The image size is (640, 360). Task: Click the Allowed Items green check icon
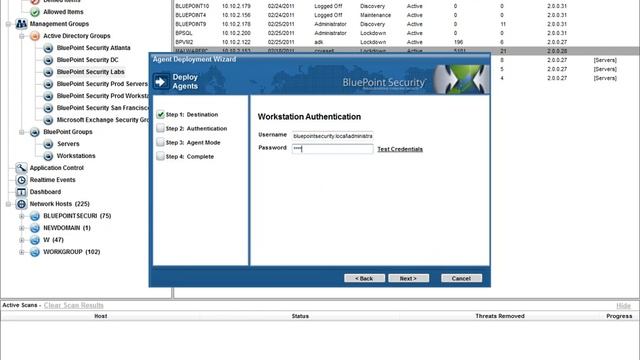click(x=35, y=12)
